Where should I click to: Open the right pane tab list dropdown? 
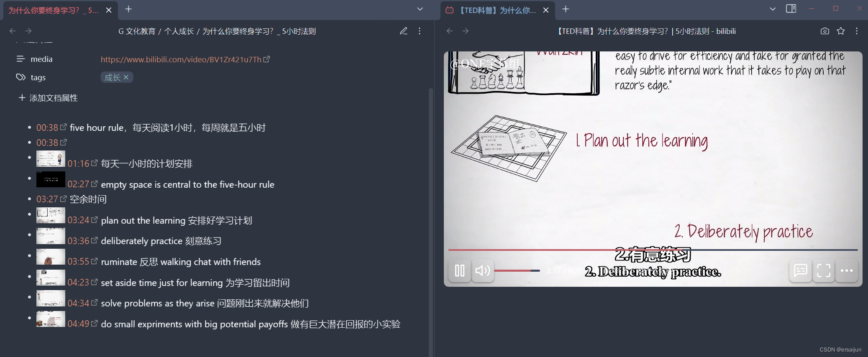[773, 9]
